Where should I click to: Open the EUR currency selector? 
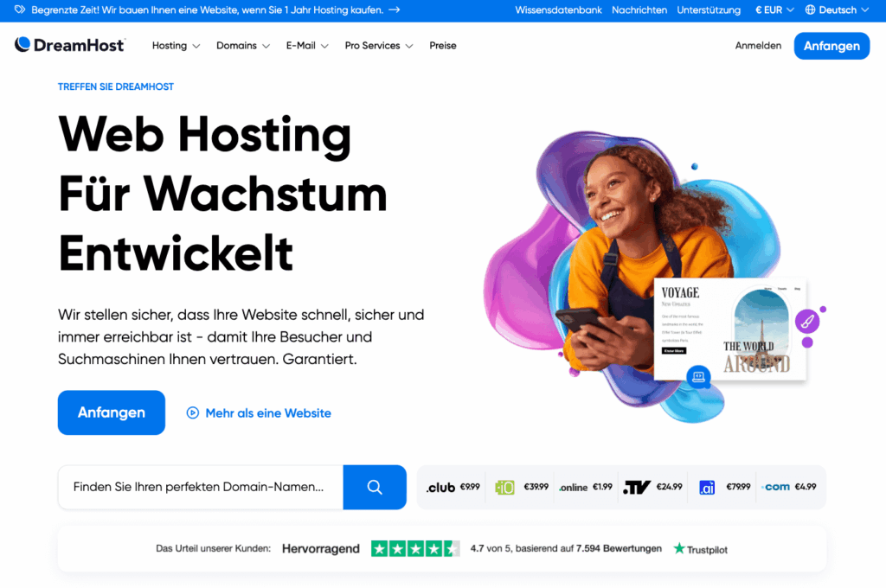pos(774,10)
